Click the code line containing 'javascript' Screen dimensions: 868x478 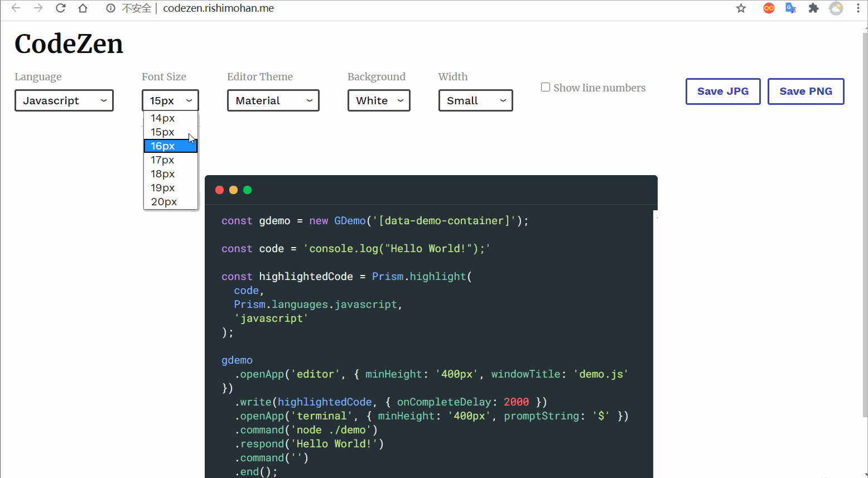(x=271, y=318)
